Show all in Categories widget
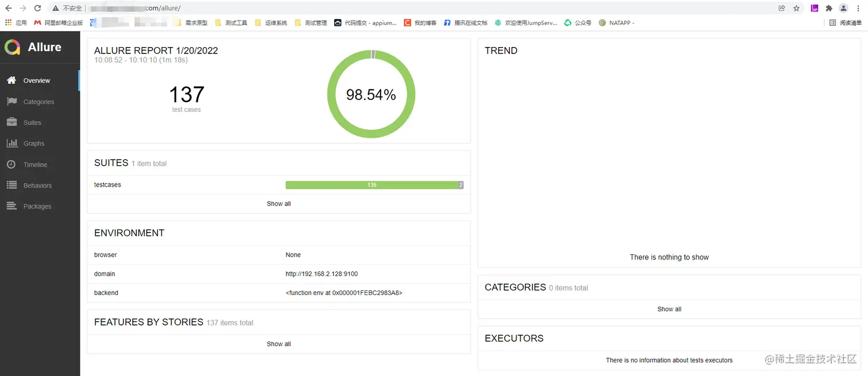 point(669,309)
